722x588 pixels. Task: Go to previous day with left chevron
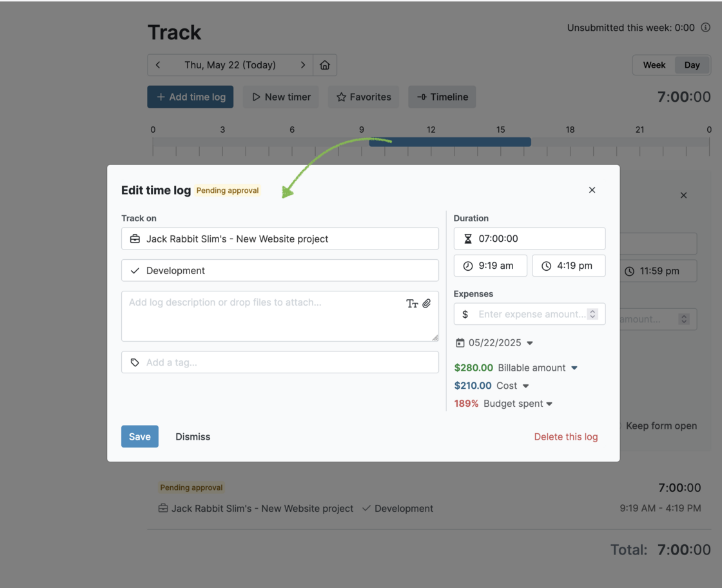[158, 65]
